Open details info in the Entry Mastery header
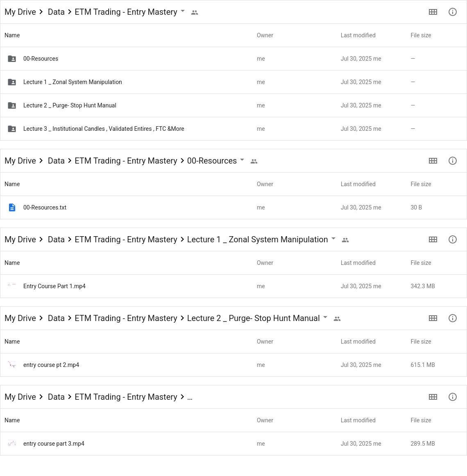Screen dimensions: 467x476 tap(452, 12)
